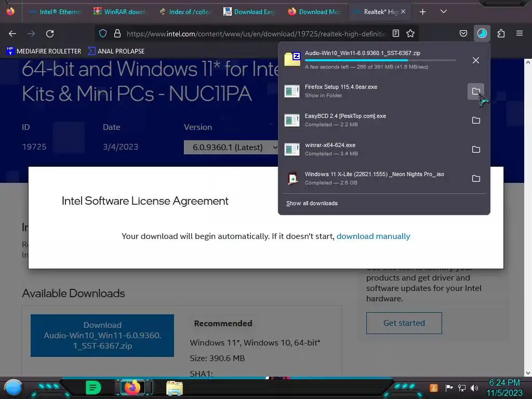Open tracking protection shield icon
This screenshot has height=399, width=532.
[x=103, y=34]
